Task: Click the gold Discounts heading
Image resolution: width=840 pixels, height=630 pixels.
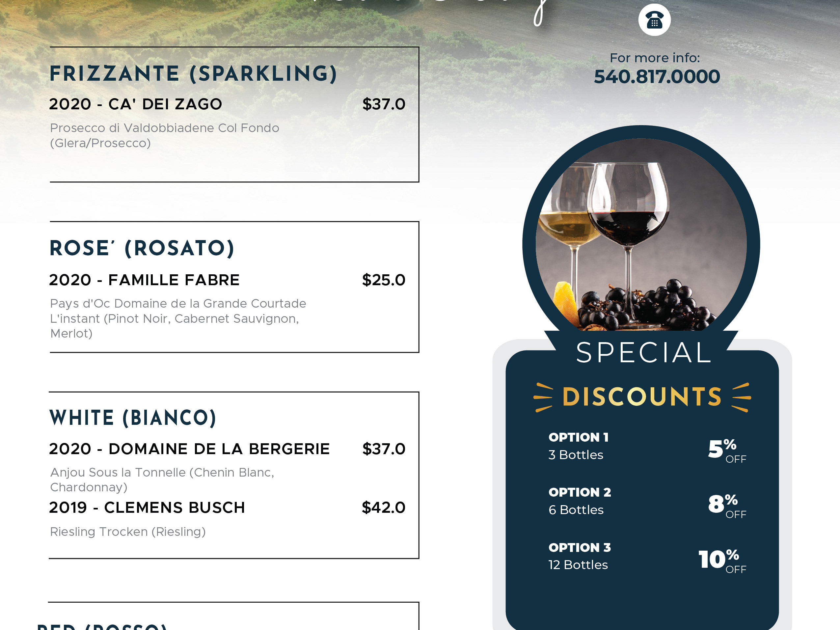Action: [x=642, y=397]
